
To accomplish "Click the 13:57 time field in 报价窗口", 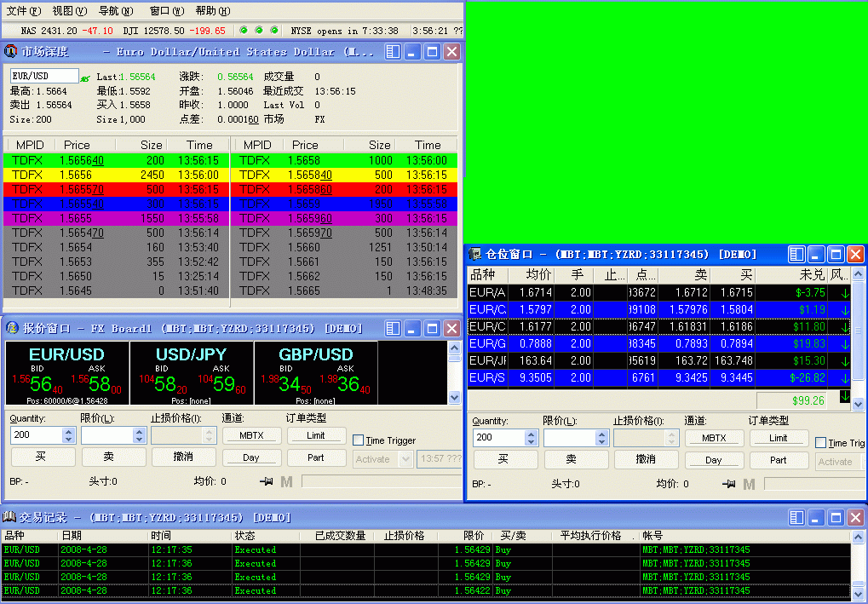I will pyautogui.click(x=440, y=459).
